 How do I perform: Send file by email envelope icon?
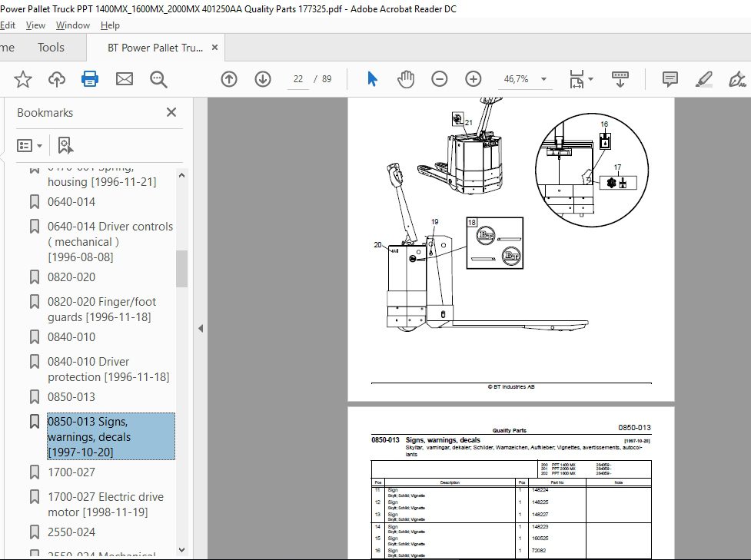click(x=124, y=79)
